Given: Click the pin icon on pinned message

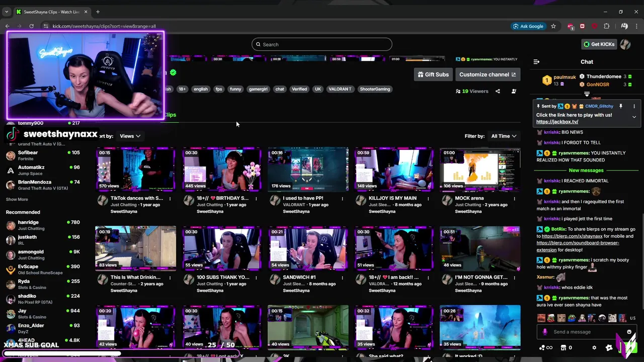Looking at the screenshot, I should coord(621,106).
